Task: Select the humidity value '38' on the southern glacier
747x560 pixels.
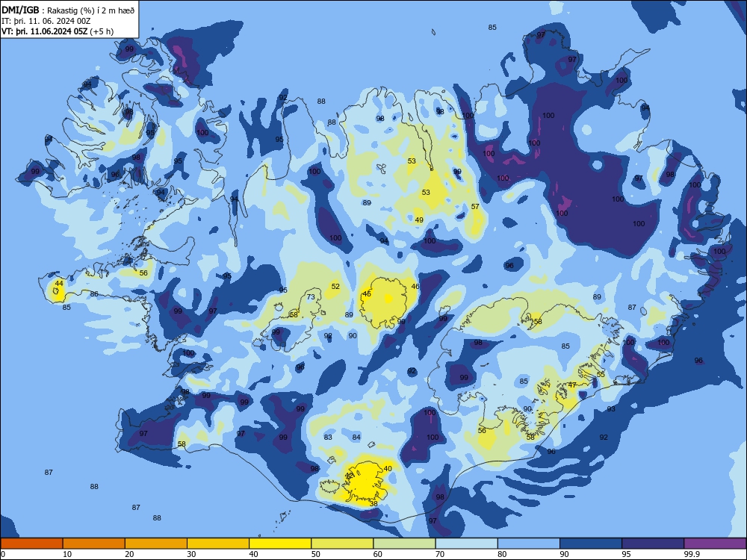Action: pyautogui.click(x=373, y=503)
